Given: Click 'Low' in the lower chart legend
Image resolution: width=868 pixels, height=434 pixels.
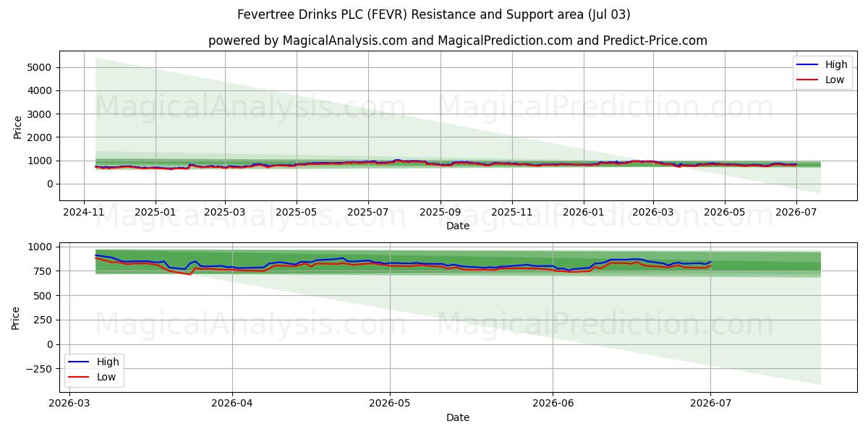Looking at the screenshot, I should (x=106, y=377).
